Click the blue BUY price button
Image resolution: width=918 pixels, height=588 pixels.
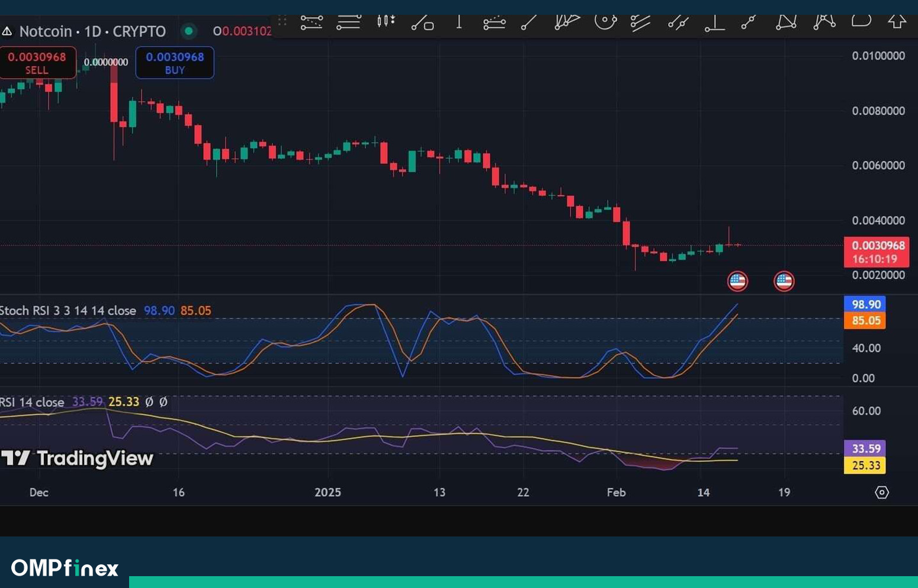point(175,63)
